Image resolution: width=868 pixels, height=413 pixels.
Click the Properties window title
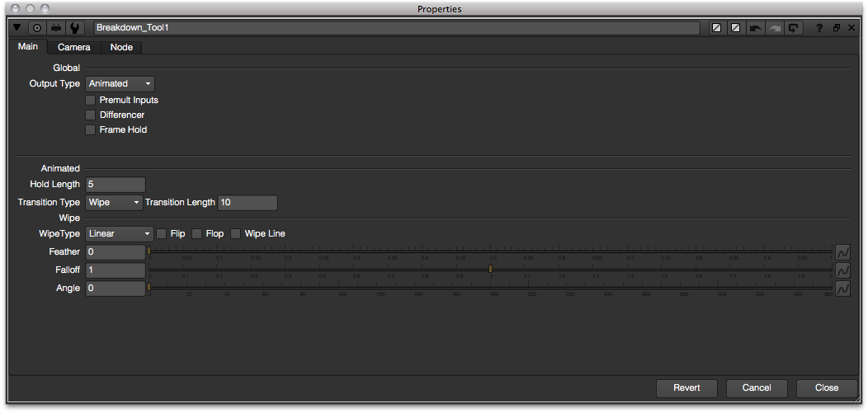440,9
